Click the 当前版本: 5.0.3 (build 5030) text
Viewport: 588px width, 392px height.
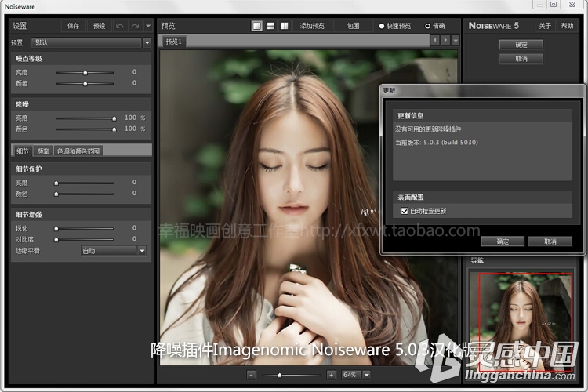tap(437, 143)
